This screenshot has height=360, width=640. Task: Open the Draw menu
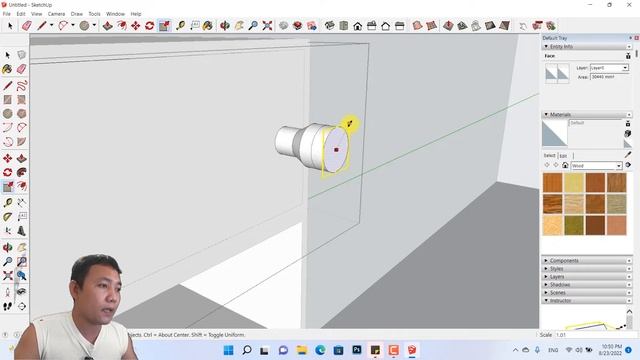click(x=77, y=14)
